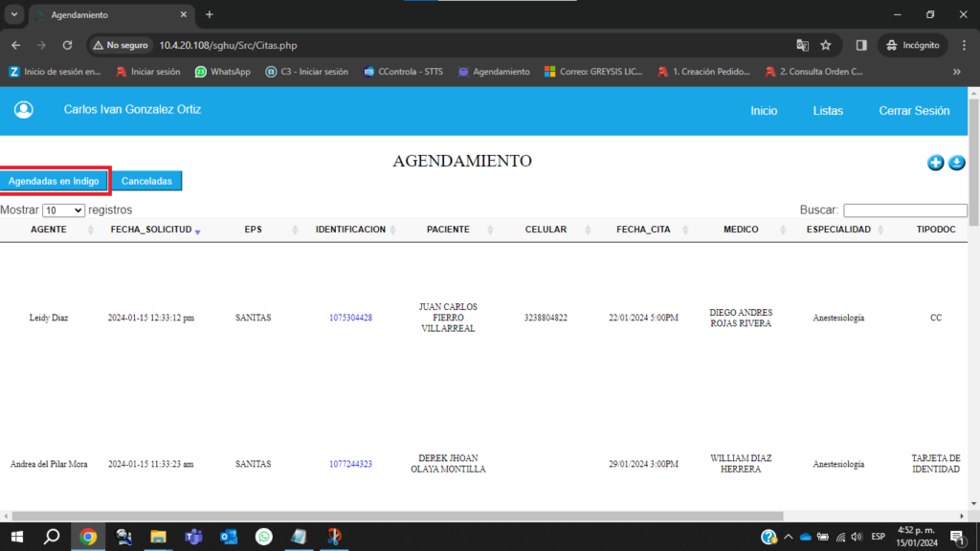980x551 pixels.
Task: Bookmark this page with the star icon
Action: point(825,45)
